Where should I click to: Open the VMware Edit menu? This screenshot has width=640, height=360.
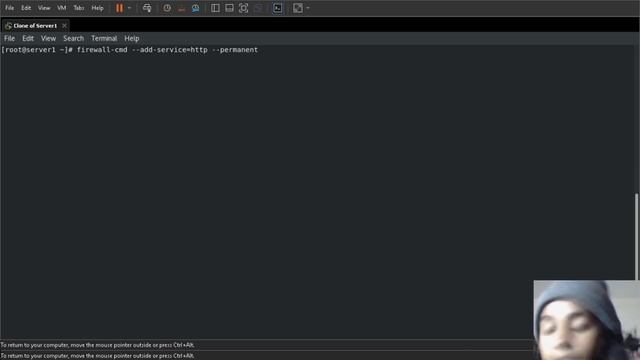(26, 8)
